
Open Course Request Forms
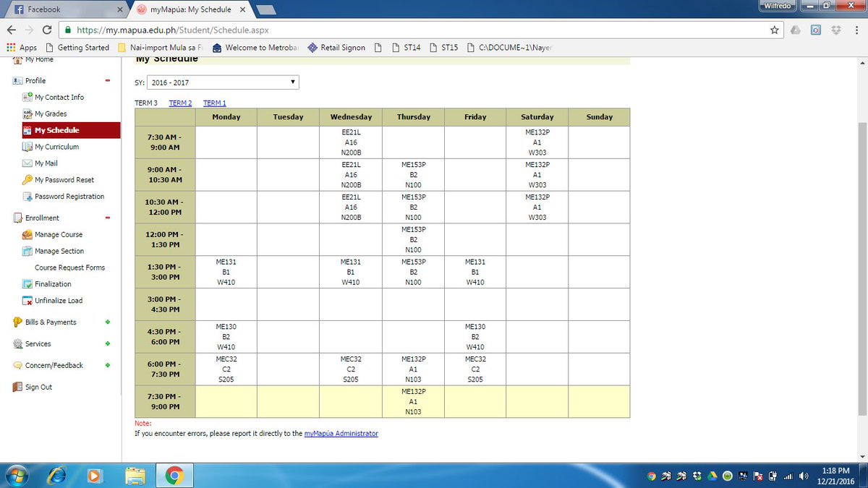coord(70,267)
